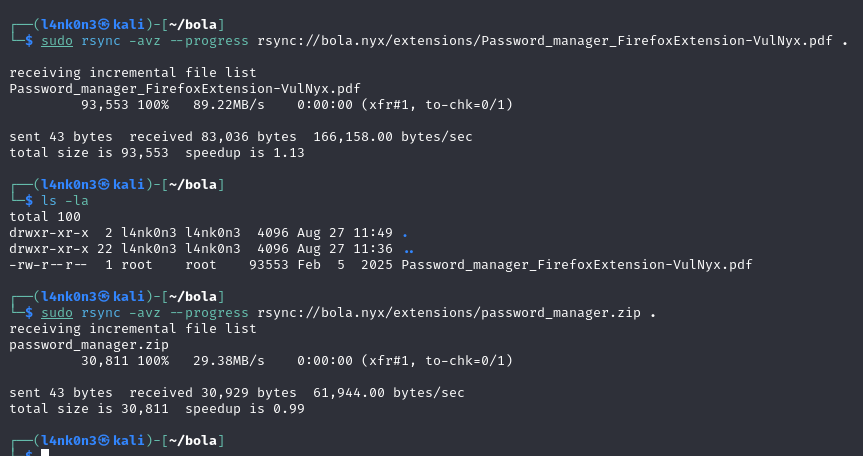Image resolution: width=863 pixels, height=456 pixels.
Task: Click the double dot parent directory entry
Action: (x=407, y=249)
